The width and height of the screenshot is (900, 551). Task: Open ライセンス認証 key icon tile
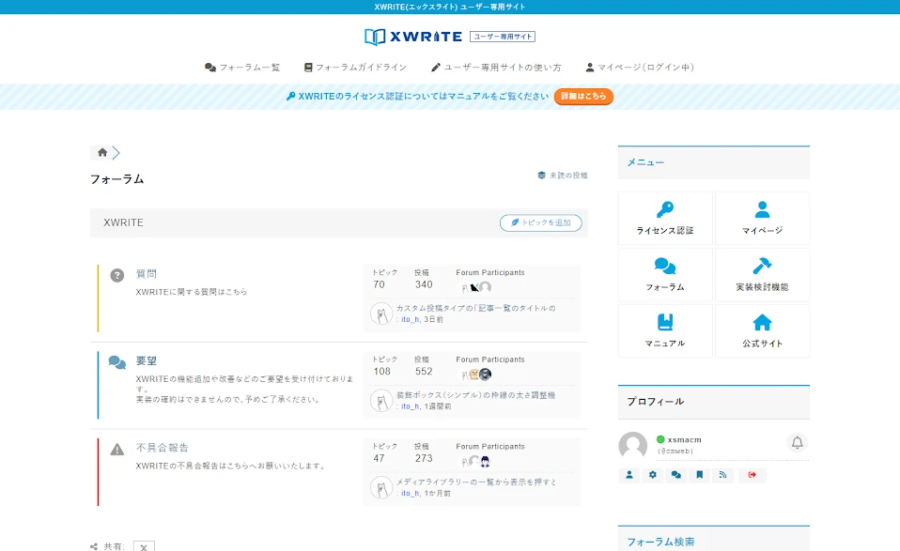665,218
